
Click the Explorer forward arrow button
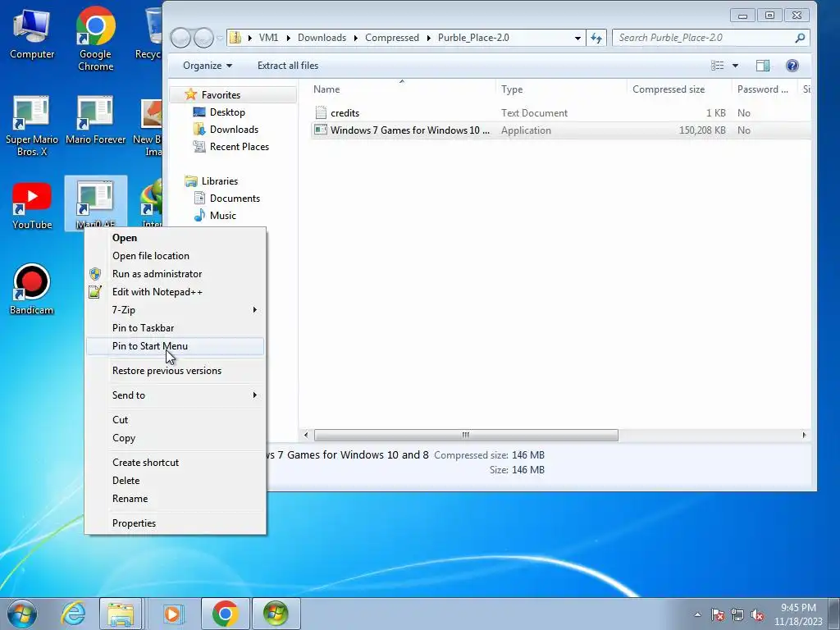pos(203,38)
